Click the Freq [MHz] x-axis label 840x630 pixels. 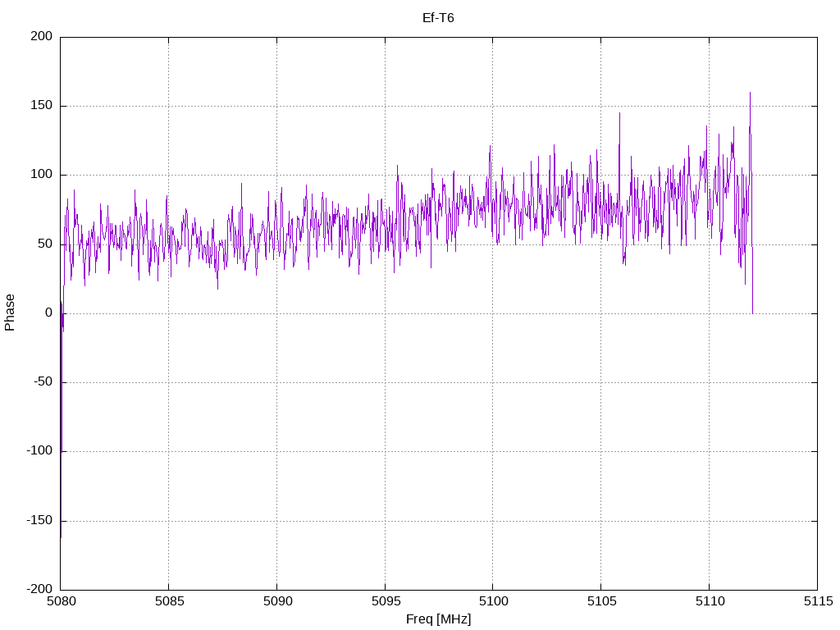point(438,619)
